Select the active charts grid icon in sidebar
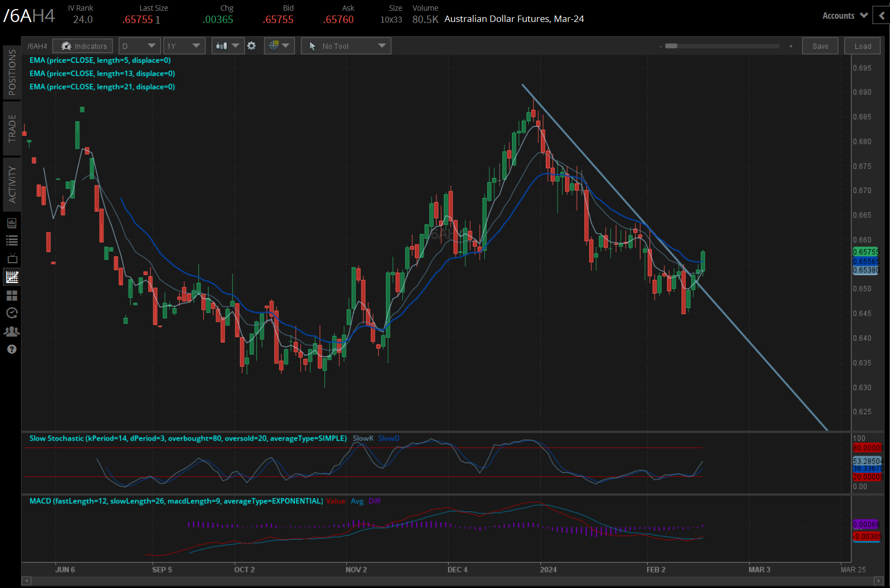The image size is (890, 588). click(x=12, y=277)
